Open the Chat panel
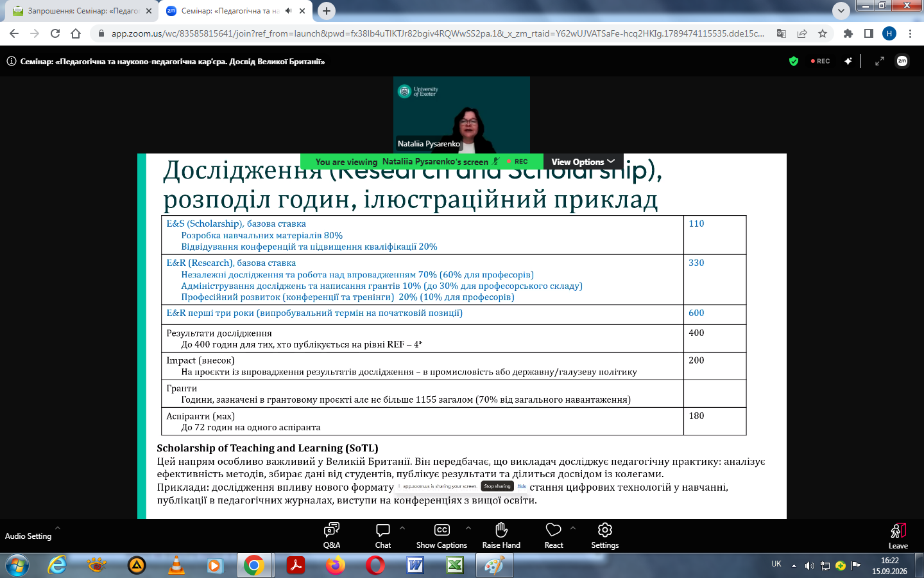 click(383, 536)
